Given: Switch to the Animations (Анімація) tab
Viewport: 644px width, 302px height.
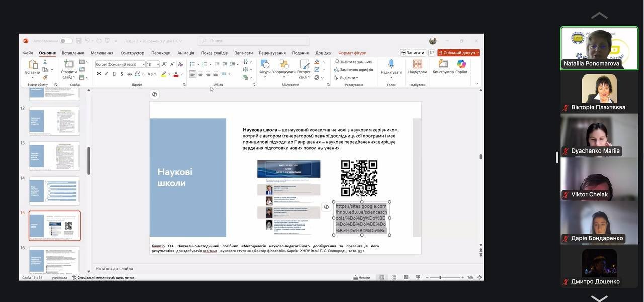Looking at the screenshot, I should (185, 53).
